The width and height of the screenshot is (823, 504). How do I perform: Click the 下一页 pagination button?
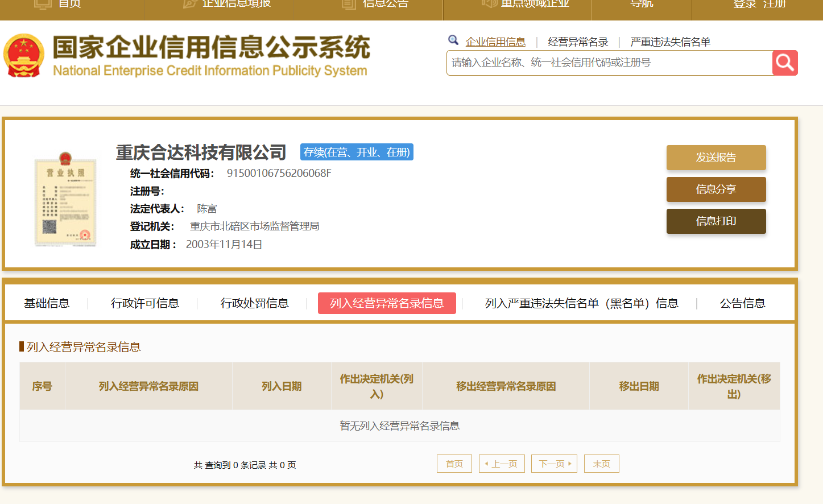pos(555,464)
